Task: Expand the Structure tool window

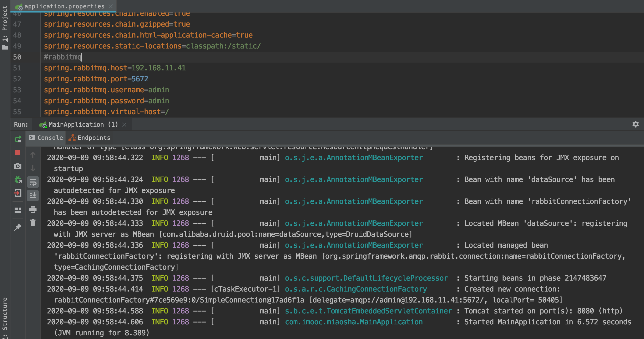Action: (x=5, y=317)
